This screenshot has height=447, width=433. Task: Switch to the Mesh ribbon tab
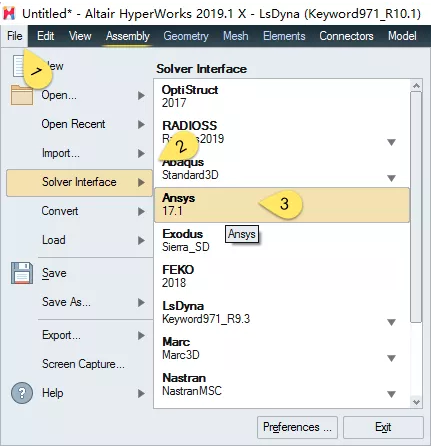click(x=236, y=36)
